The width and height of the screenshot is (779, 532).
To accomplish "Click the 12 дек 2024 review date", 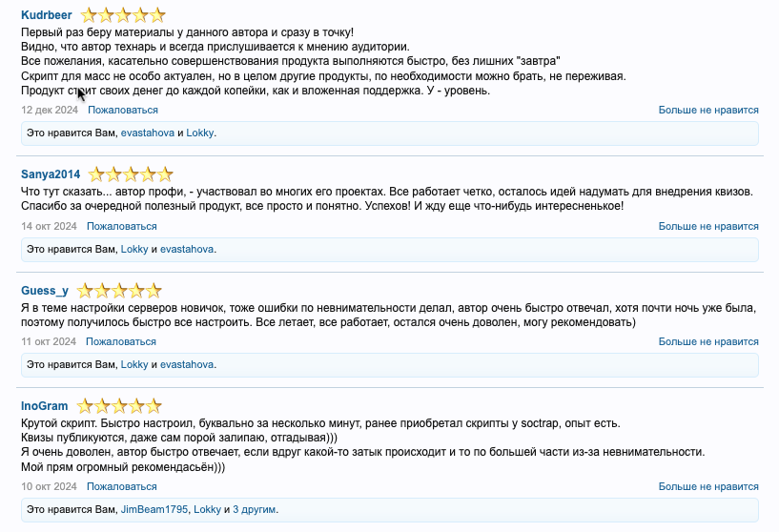I will 50,111.
